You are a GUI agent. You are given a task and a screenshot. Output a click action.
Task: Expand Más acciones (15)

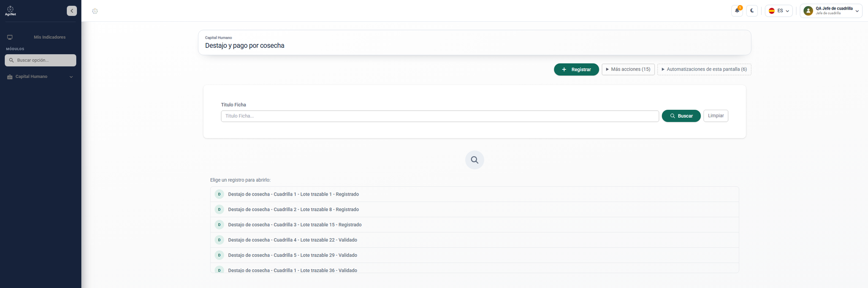coord(628,69)
